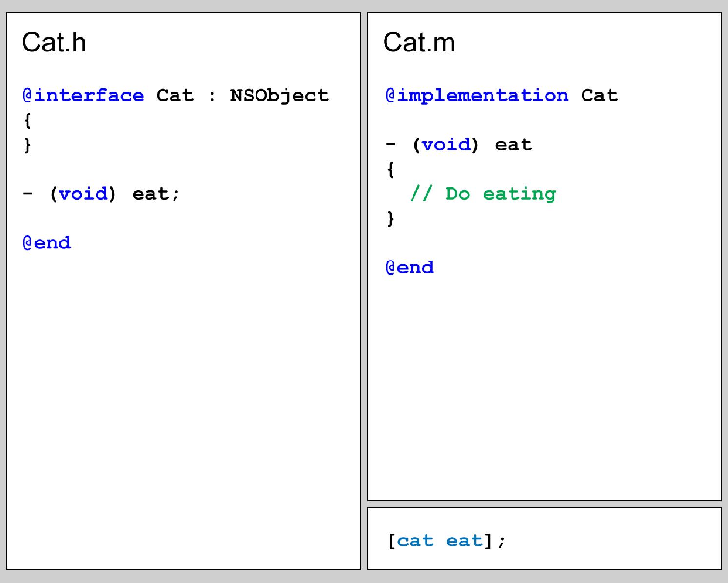
Task: Click the eat; method declaration in Cat.h
Action: [156, 194]
